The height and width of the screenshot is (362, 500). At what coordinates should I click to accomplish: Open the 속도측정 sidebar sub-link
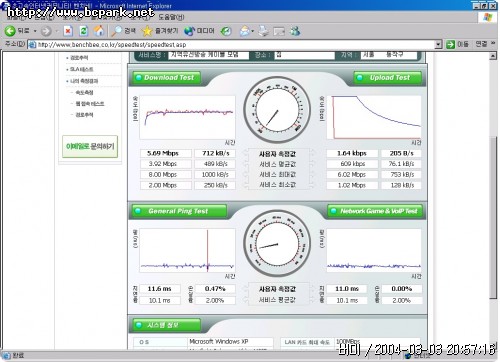[84, 92]
